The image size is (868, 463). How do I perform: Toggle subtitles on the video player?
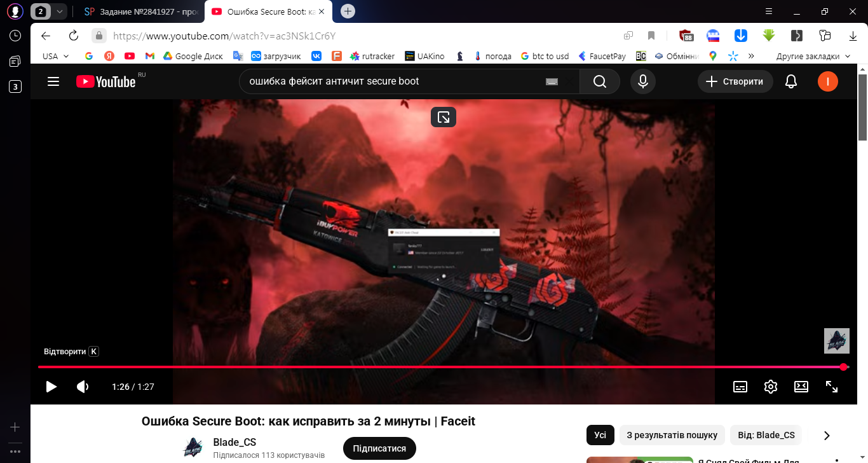click(x=740, y=387)
